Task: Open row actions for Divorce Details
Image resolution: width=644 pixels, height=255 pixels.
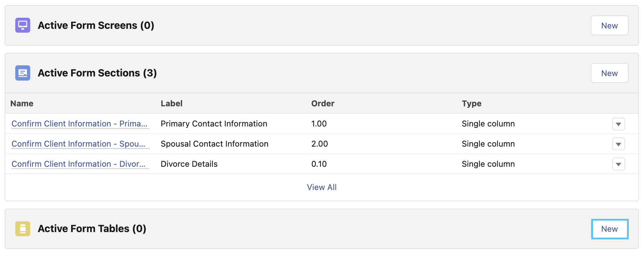Action: tap(618, 164)
